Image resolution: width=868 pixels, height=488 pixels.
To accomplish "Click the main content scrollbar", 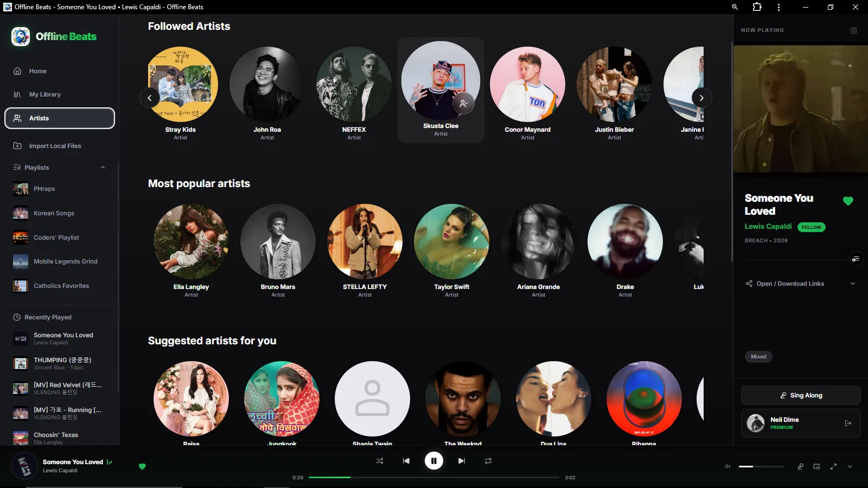I will [x=732, y=152].
